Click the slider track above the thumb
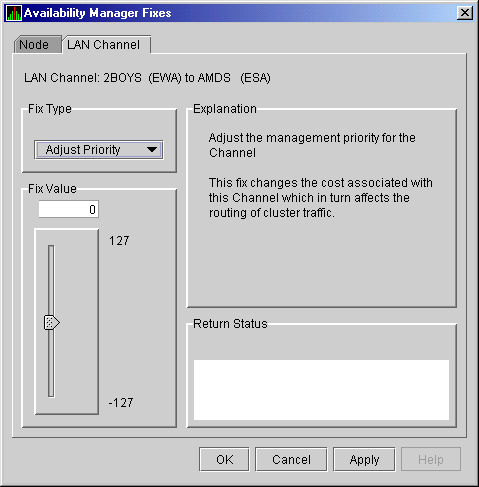479x487 pixels. (x=51, y=279)
